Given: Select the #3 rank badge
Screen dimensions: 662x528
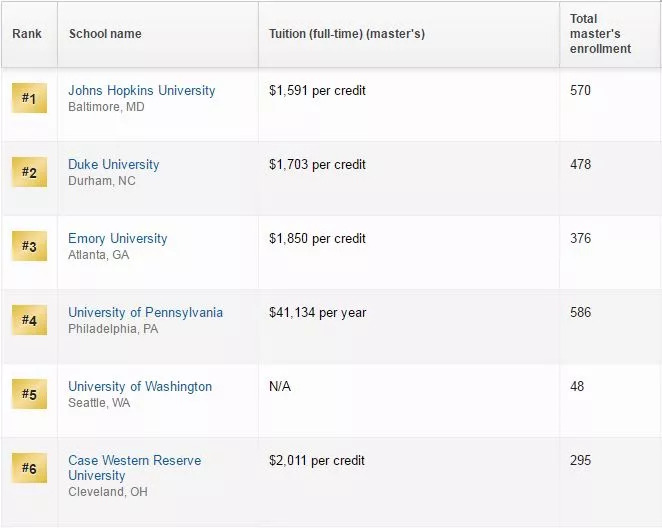Looking at the screenshot, I should point(29,246).
